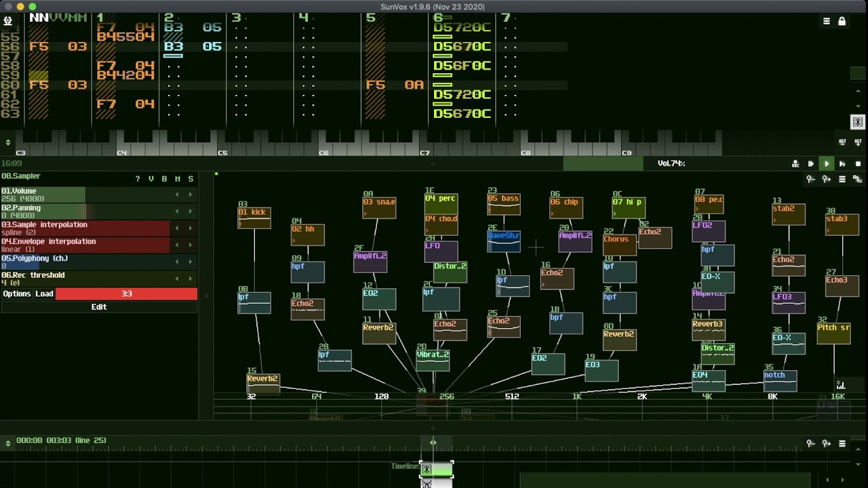
Task: Select the '02 hh' module
Action: [307, 235]
